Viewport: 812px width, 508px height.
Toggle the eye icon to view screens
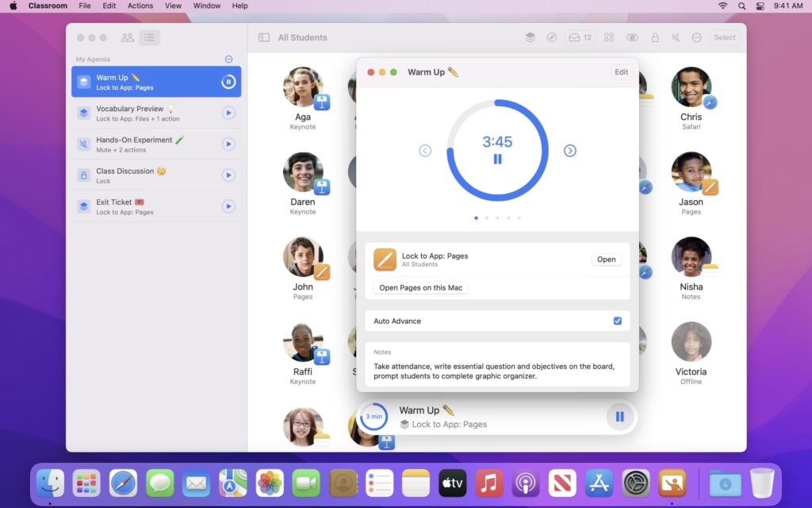(x=632, y=37)
